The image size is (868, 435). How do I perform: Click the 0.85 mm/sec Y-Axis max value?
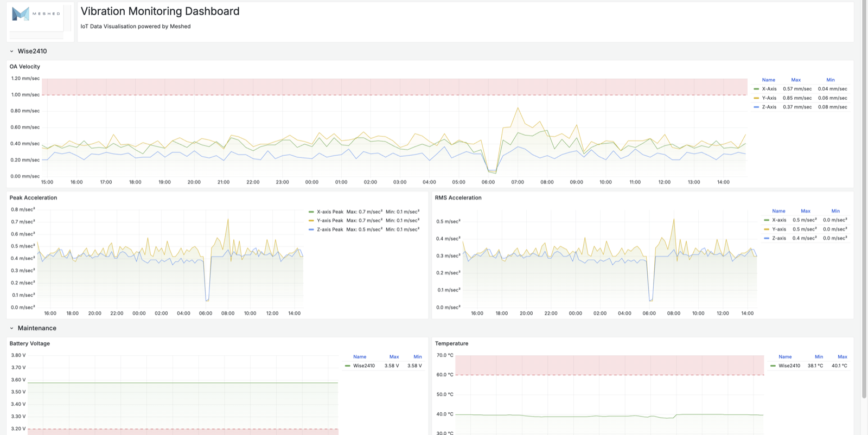point(797,98)
